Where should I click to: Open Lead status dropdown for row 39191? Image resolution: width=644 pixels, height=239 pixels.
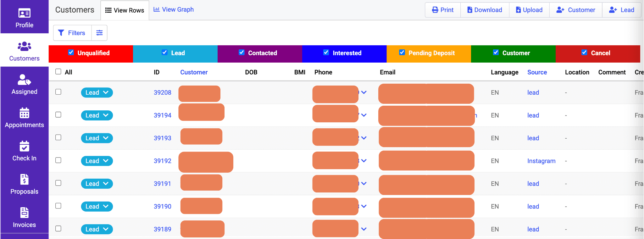[x=97, y=184]
